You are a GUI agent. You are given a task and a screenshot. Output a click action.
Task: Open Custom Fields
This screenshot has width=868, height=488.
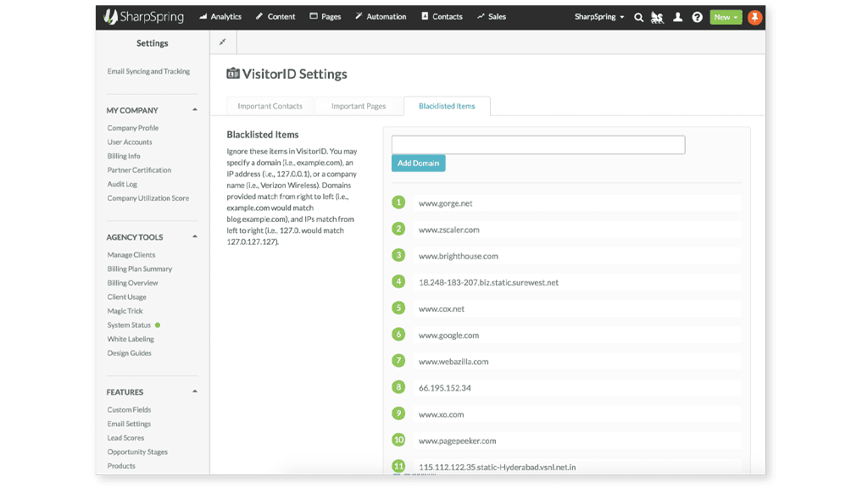pyautogui.click(x=129, y=410)
